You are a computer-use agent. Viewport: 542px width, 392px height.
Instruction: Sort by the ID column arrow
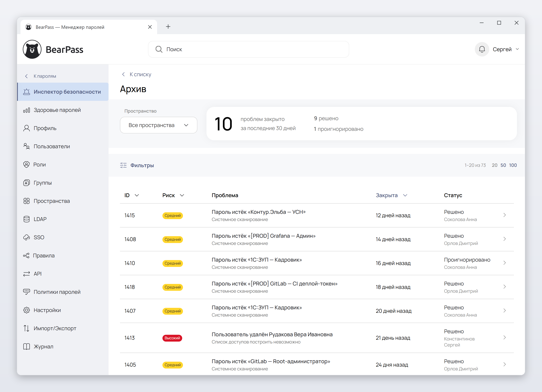point(137,195)
